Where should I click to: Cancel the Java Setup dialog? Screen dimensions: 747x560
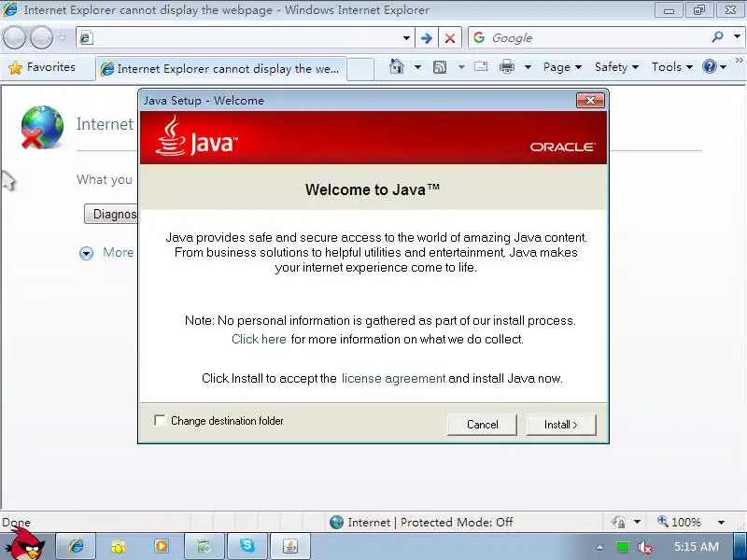coord(482,425)
